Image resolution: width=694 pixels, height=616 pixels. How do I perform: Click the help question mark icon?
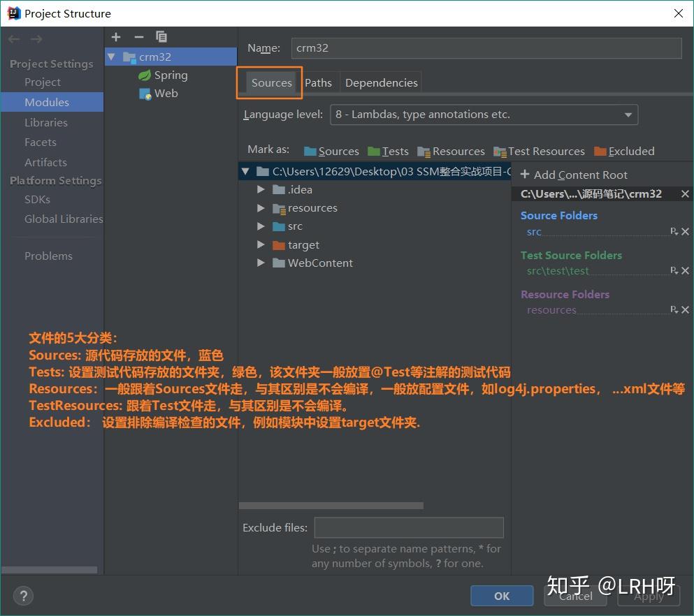coord(23,596)
